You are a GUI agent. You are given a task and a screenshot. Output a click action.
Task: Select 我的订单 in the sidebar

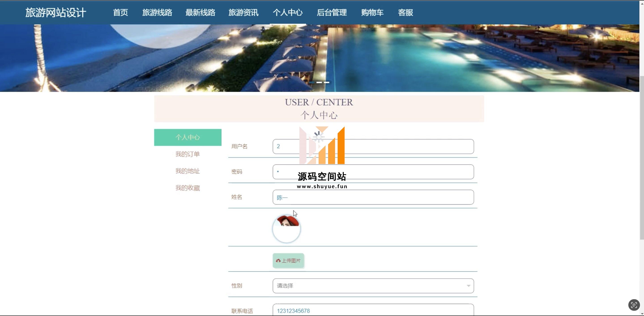click(188, 154)
